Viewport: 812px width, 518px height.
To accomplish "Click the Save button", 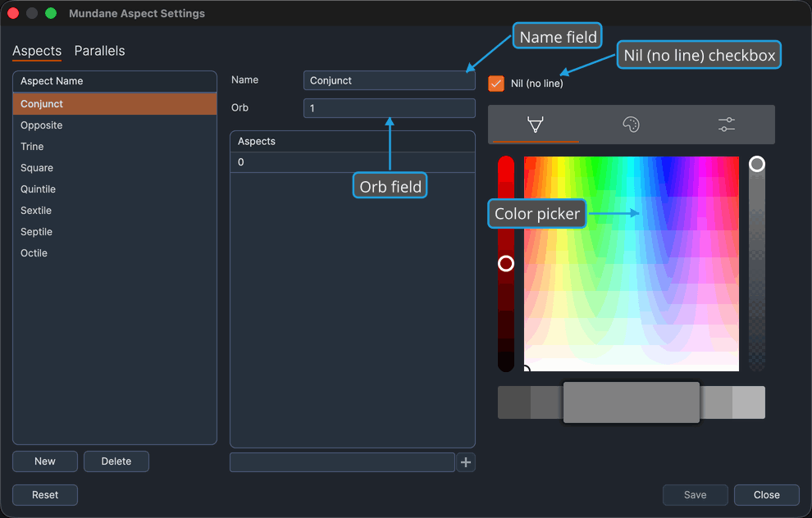I will click(x=695, y=495).
